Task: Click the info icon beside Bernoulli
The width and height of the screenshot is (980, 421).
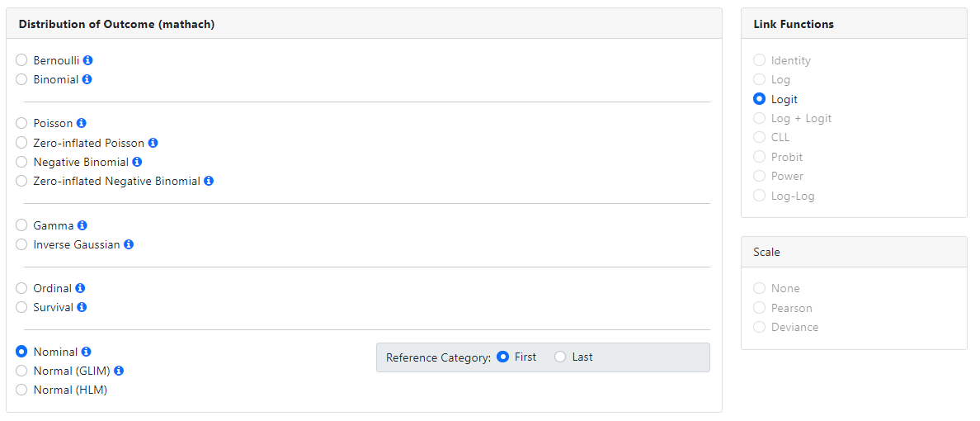Action: (x=88, y=60)
